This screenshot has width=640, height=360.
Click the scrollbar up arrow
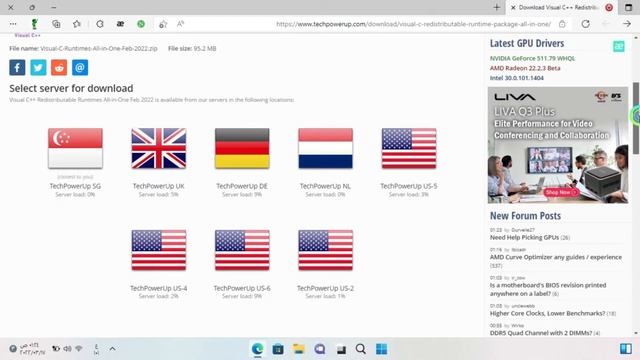(x=636, y=38)
